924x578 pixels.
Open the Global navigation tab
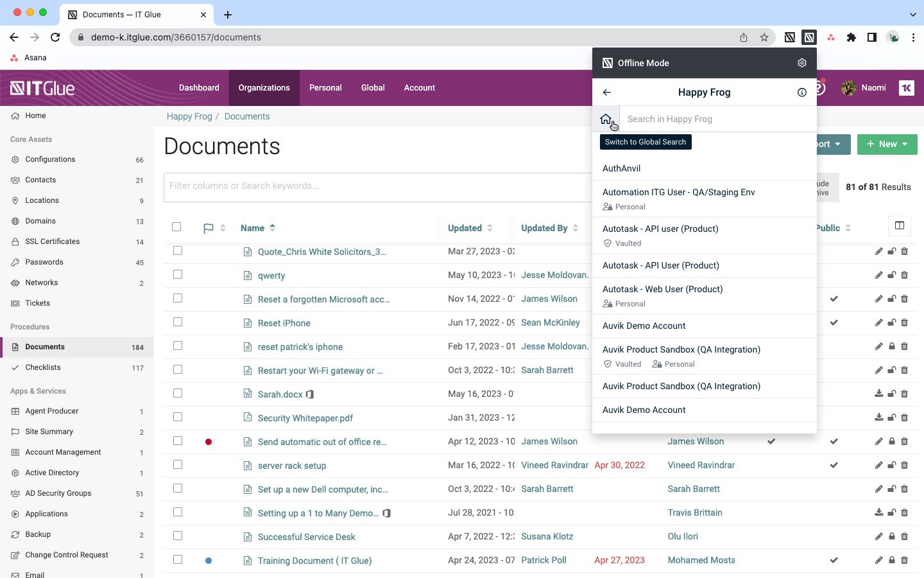(372, 88)
